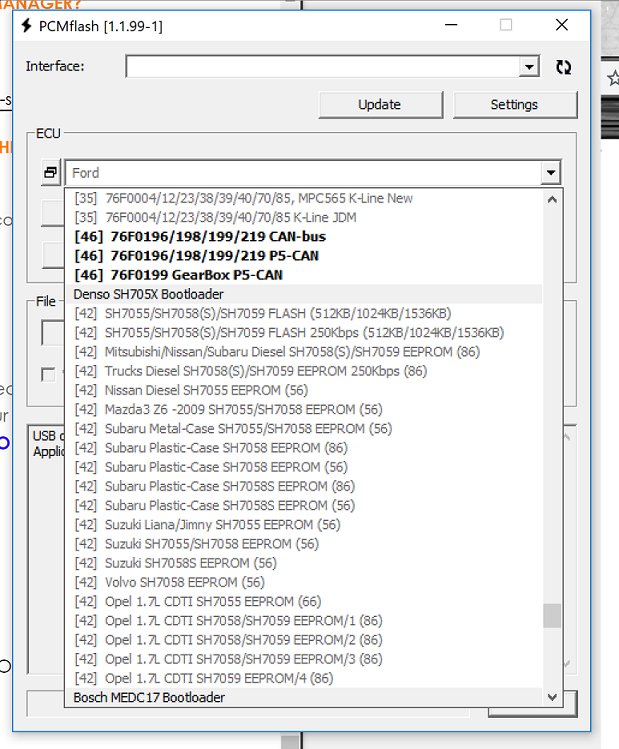Select 76F0004 MPC565 K-Line New entry
The height and width of the screenshot is (749, 619).
click(x=304, y=198)
